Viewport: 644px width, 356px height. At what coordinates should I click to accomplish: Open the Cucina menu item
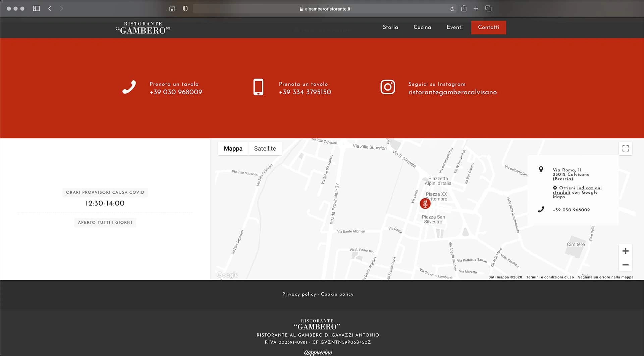422,27
